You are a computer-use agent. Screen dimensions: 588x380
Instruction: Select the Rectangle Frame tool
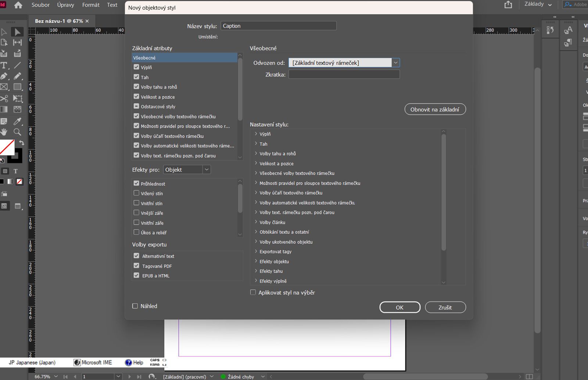click(4, 87)
